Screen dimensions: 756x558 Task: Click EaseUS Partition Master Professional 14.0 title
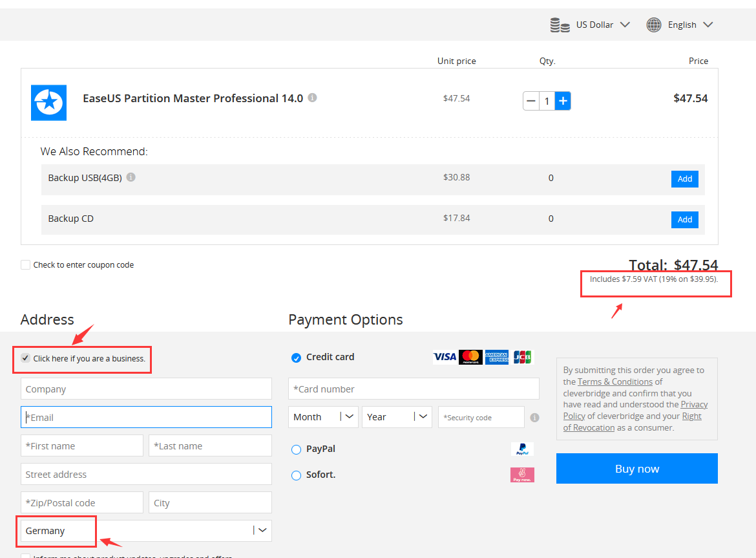(x=193, y=98)
